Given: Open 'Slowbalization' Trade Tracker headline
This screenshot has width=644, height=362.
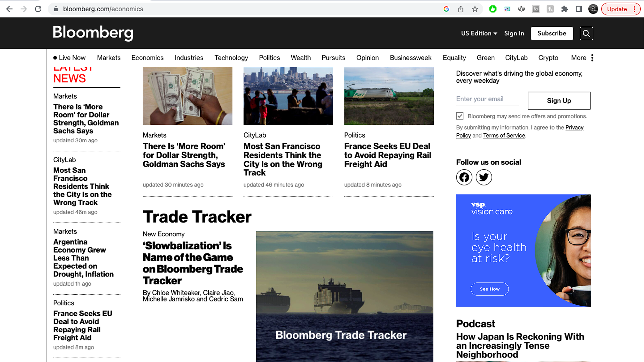Looking at the screenshot, I should click(193, 263).
